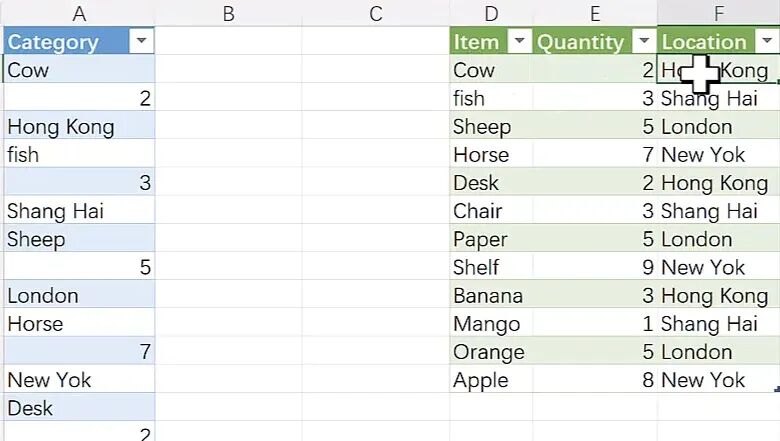Image resolution: width=780 pixels, height=441 pixels.
Task: Click the Orange cell
Action: point(488,352)
